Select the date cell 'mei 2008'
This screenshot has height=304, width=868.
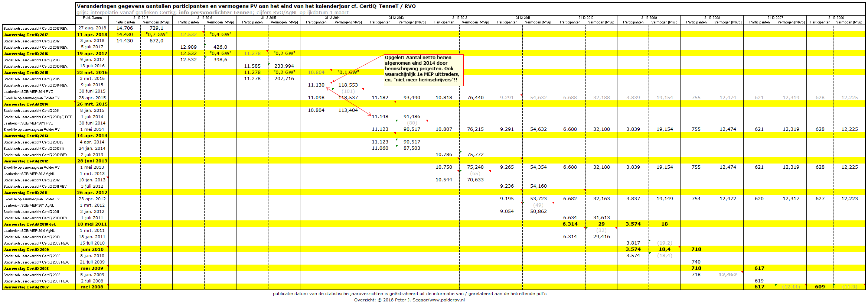(92, 287)
